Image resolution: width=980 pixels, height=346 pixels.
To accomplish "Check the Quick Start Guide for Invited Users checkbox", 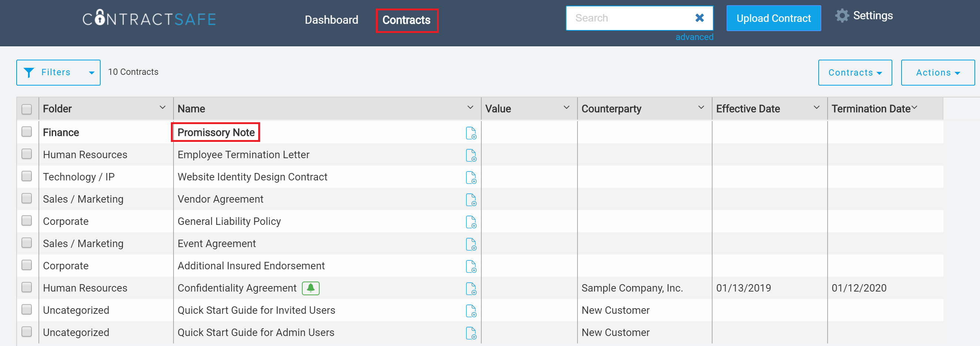I will click(27, 309).
